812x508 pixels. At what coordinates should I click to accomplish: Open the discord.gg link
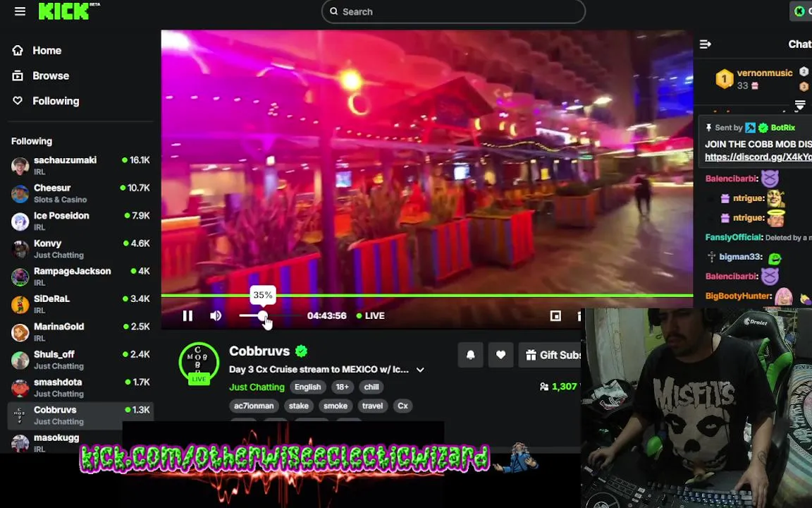pos(758,157)
